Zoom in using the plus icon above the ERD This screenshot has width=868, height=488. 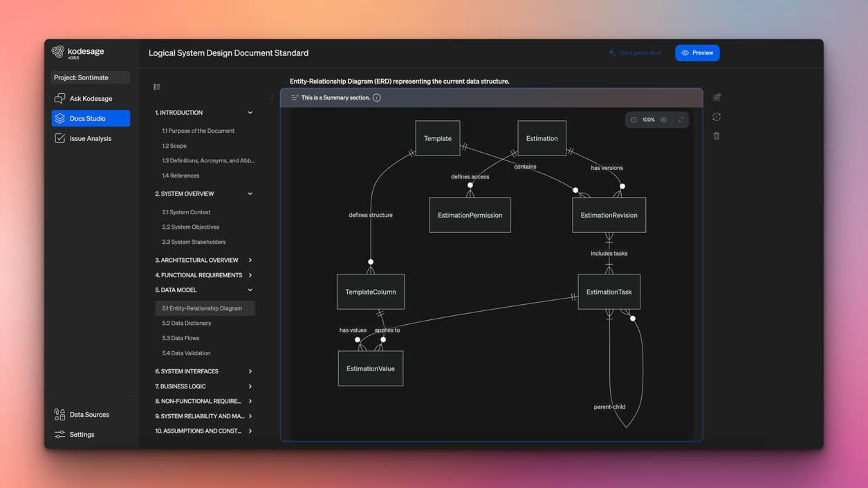[x=663, y=119]
